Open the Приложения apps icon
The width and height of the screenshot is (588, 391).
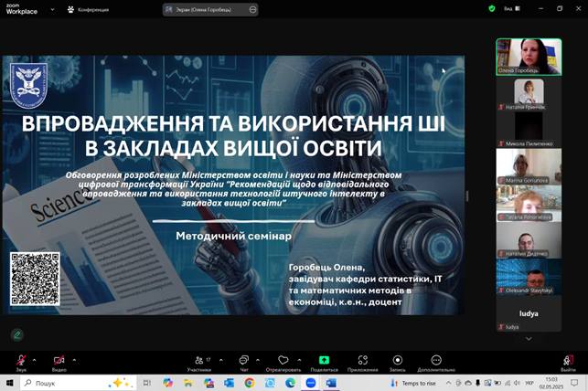click(362, 360)
